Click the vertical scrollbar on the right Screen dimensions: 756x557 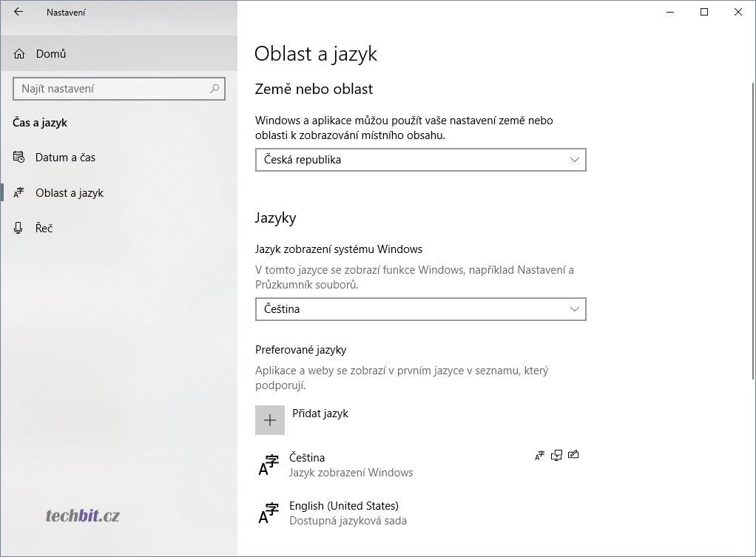tap(752, 232)
